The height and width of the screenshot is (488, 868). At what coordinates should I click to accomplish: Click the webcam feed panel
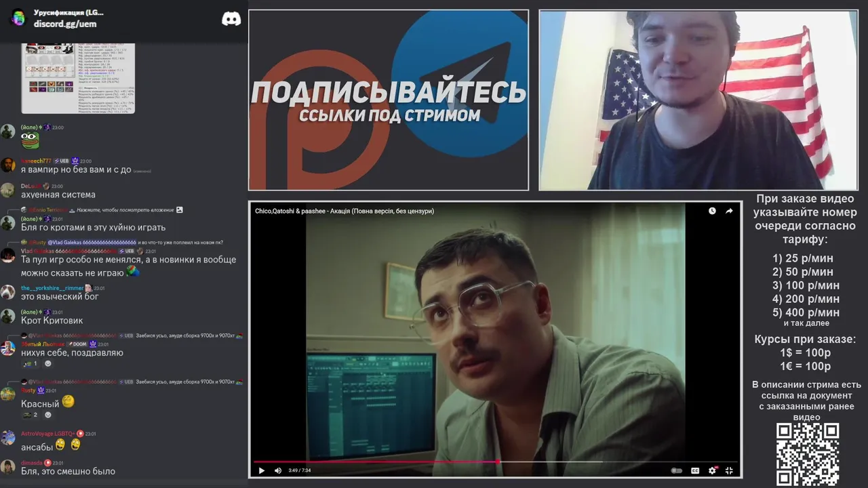(698, 100)
